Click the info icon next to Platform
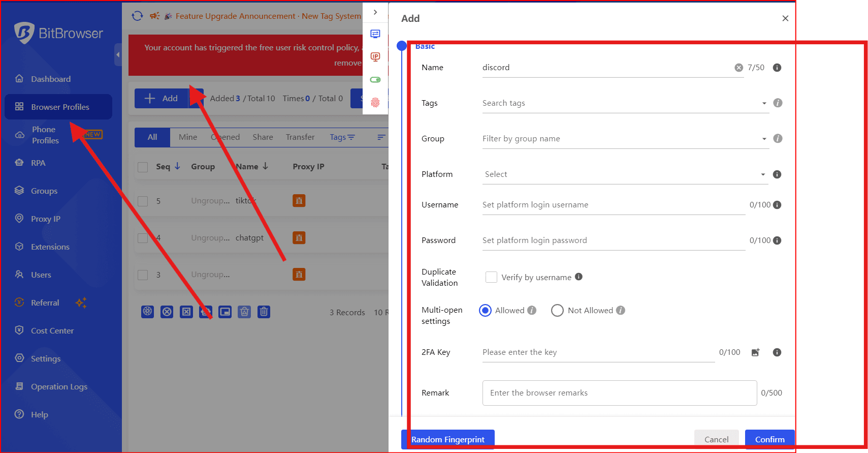Image resolution: width=868 pixels, height=453 pixels. (777, 174)
